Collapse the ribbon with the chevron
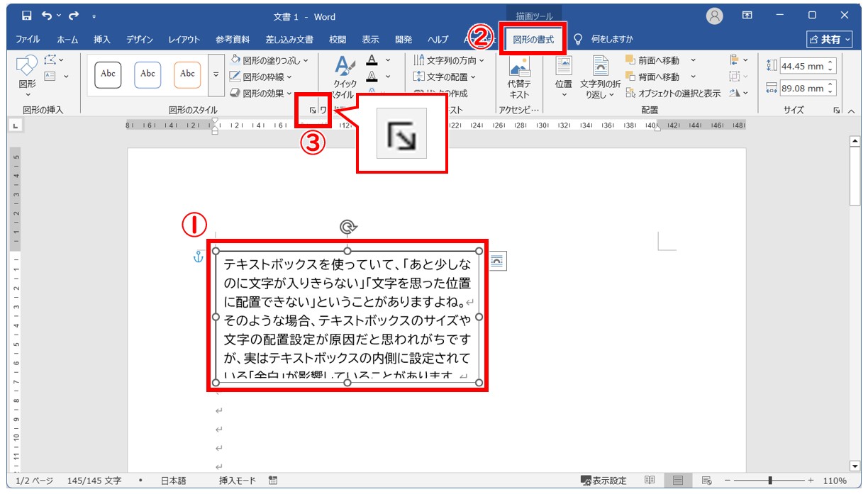This screenshot has height=494, width=868. point(851,111)
